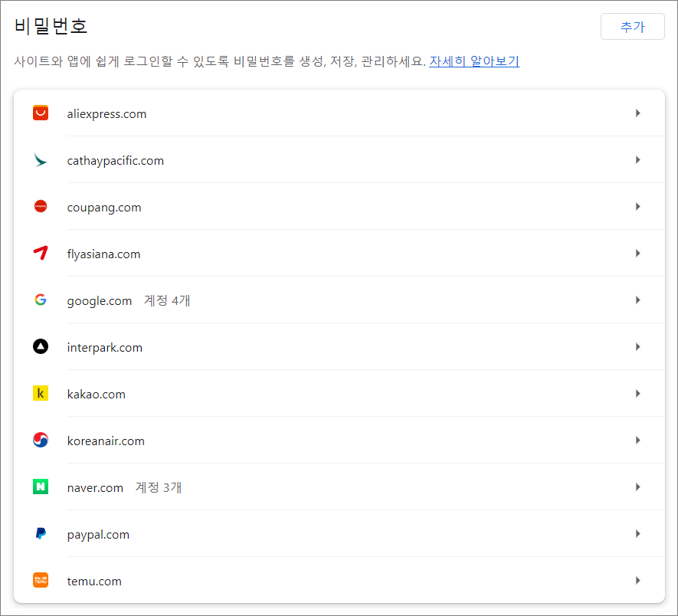Select the kakao.com text
The width and height of the screenshot is (678, 616).
tap(97, 395)
